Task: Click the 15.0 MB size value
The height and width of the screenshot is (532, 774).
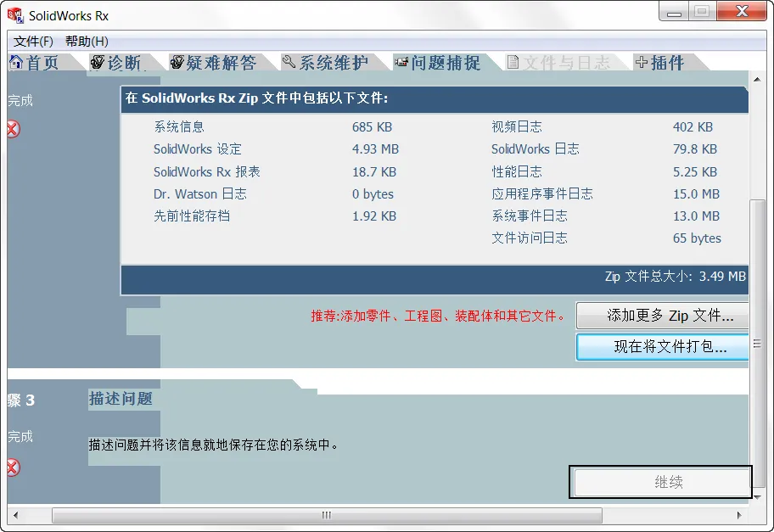Action: coord(697,194)
